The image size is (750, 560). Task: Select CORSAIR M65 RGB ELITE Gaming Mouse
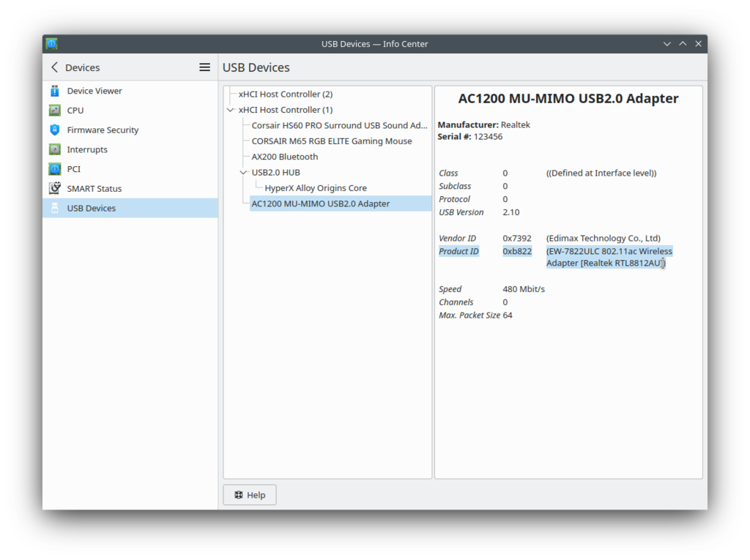pos(332,141)
